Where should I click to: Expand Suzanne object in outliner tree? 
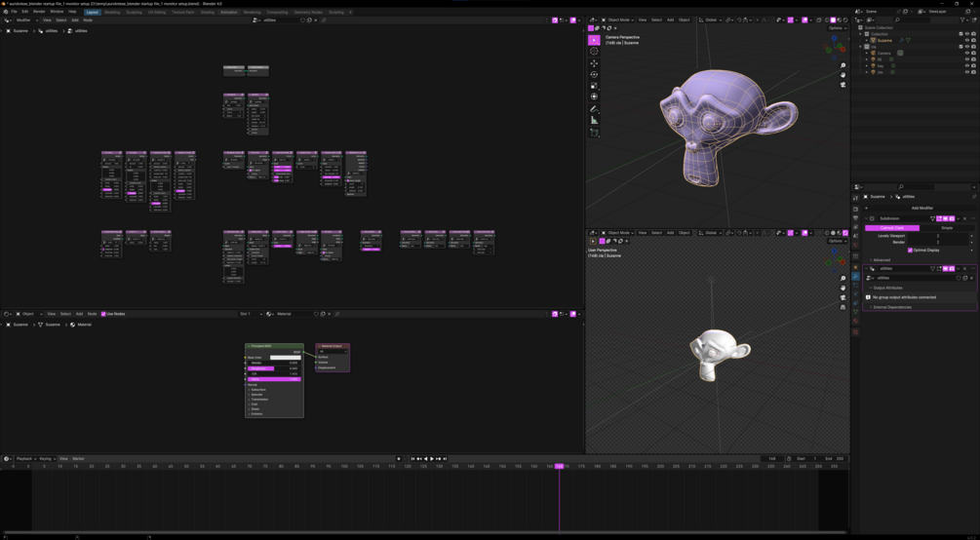coord(866,40)
